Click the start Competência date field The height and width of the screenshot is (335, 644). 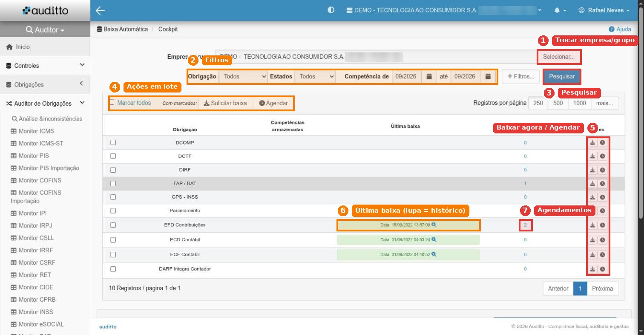click(406, 77)
